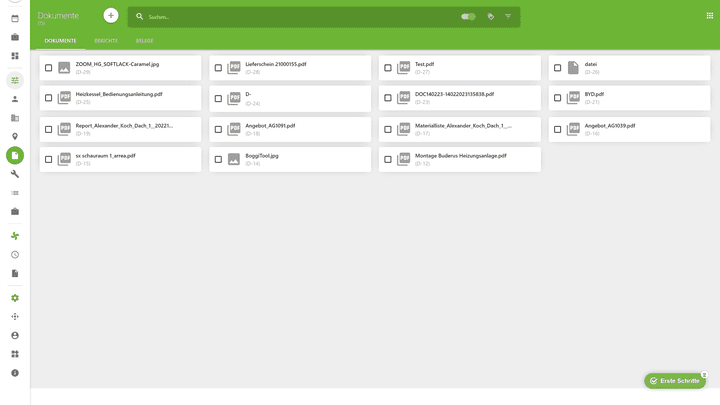
Task: Select checkbox next to BoggiTool.jpg
Action: 218,159
